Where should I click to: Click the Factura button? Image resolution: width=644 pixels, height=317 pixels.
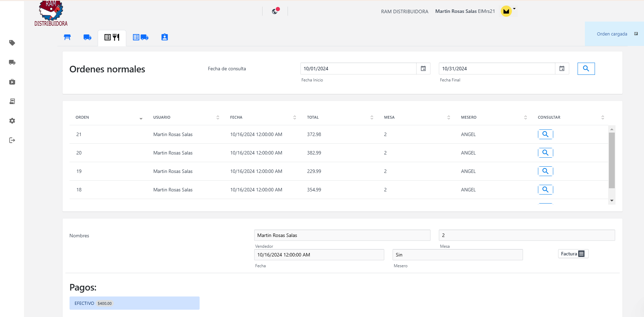[573, 254]
